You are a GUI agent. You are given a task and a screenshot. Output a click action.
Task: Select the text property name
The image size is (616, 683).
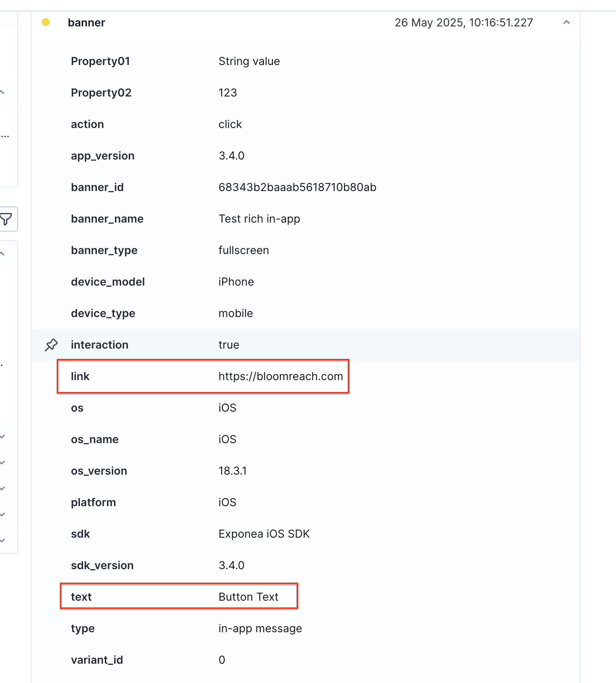click(81, 597)
